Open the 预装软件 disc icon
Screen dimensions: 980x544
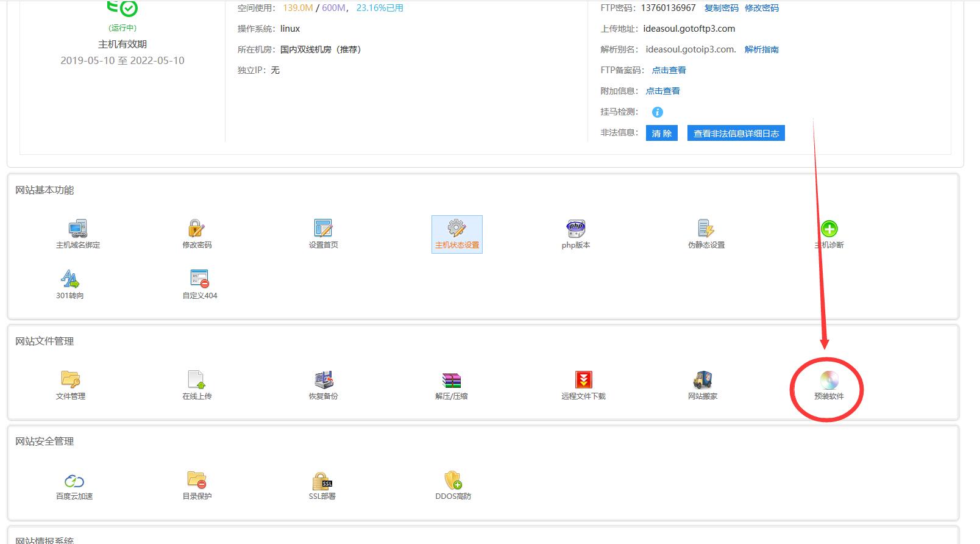(829, 380)
